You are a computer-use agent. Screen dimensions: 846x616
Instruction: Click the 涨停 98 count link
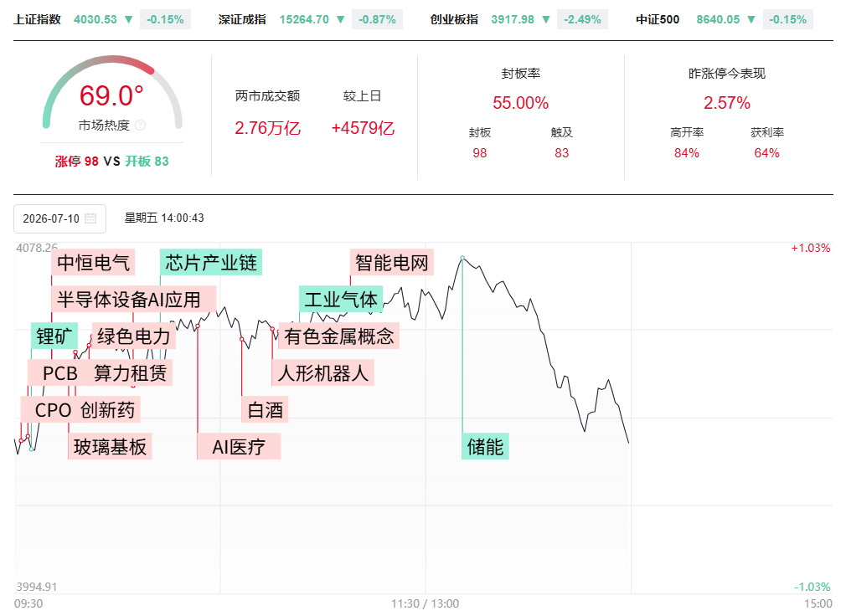tap(76, 162)
